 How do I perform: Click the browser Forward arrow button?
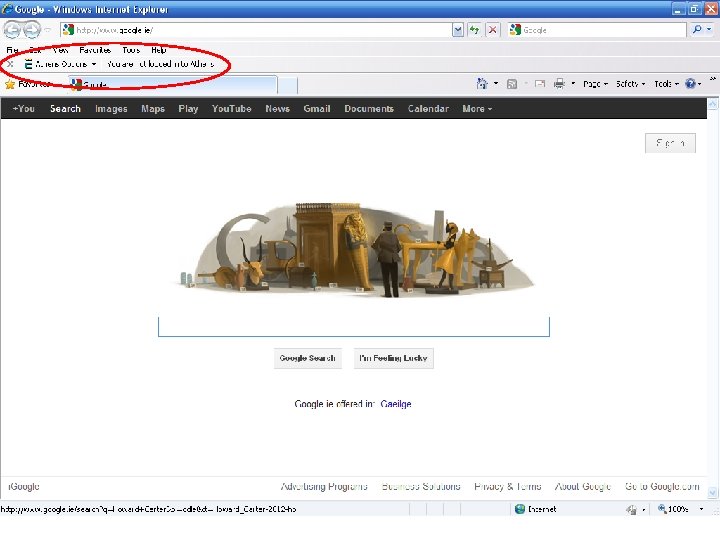[x=32, y=30]
